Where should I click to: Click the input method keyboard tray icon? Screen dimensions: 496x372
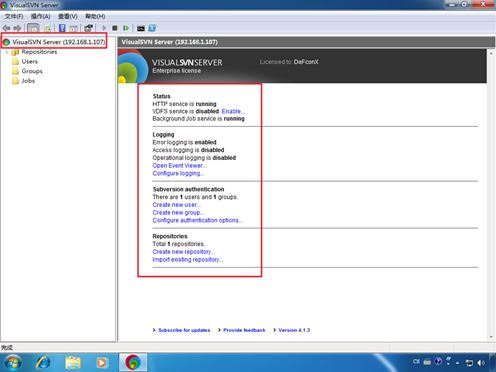coord(427,361)
